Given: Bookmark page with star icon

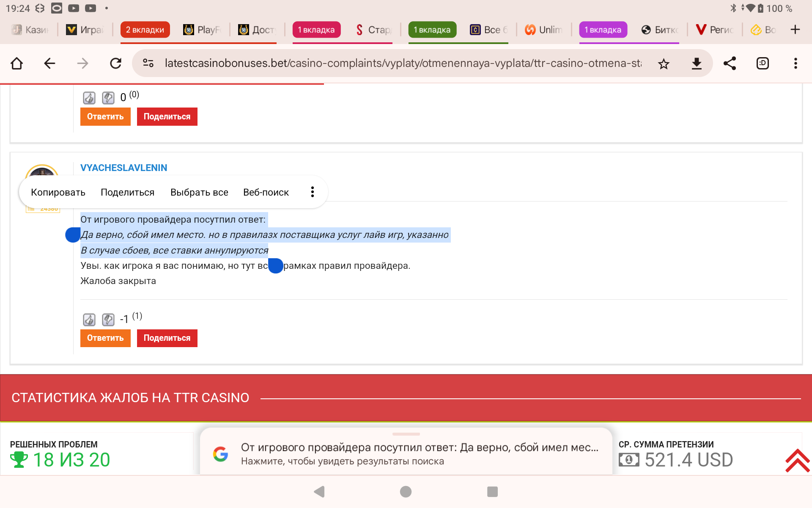Looking at the screenshot, I should point(664,64).
